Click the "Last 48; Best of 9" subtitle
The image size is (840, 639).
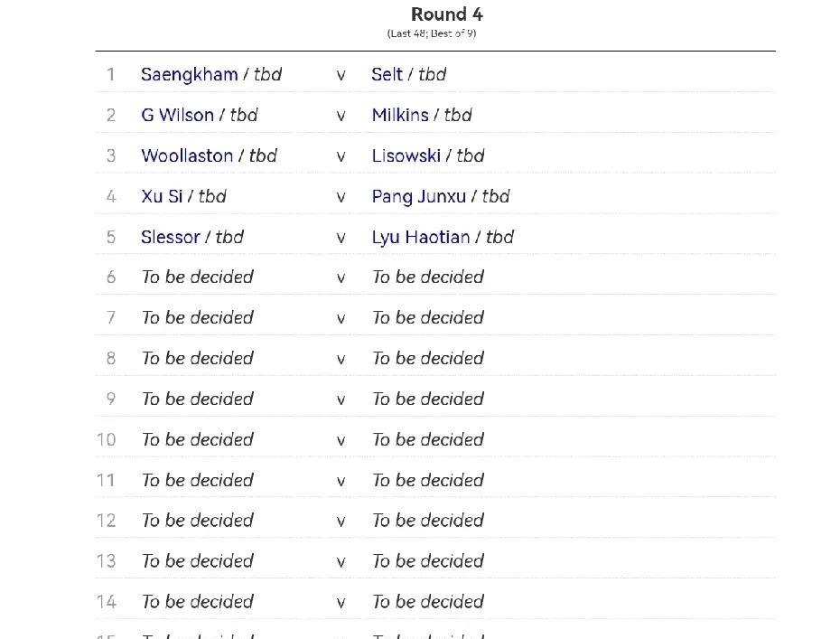tap(432, 33)
